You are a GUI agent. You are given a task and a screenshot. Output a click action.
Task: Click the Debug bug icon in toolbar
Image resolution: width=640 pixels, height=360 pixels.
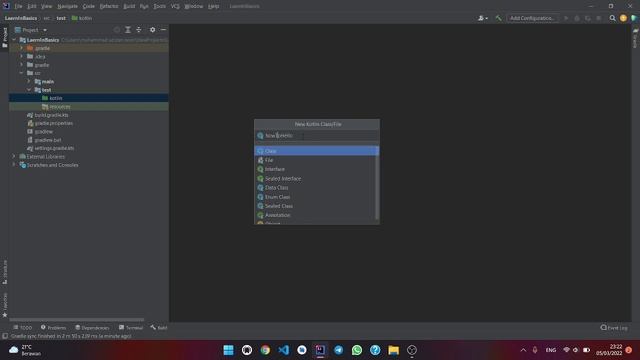tap(577, 18)
